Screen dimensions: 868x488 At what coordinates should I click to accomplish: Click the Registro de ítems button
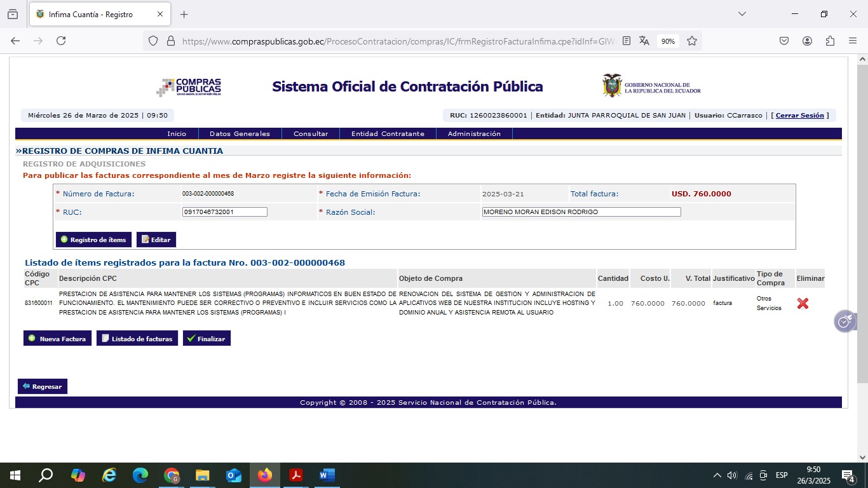coord(93,240)
